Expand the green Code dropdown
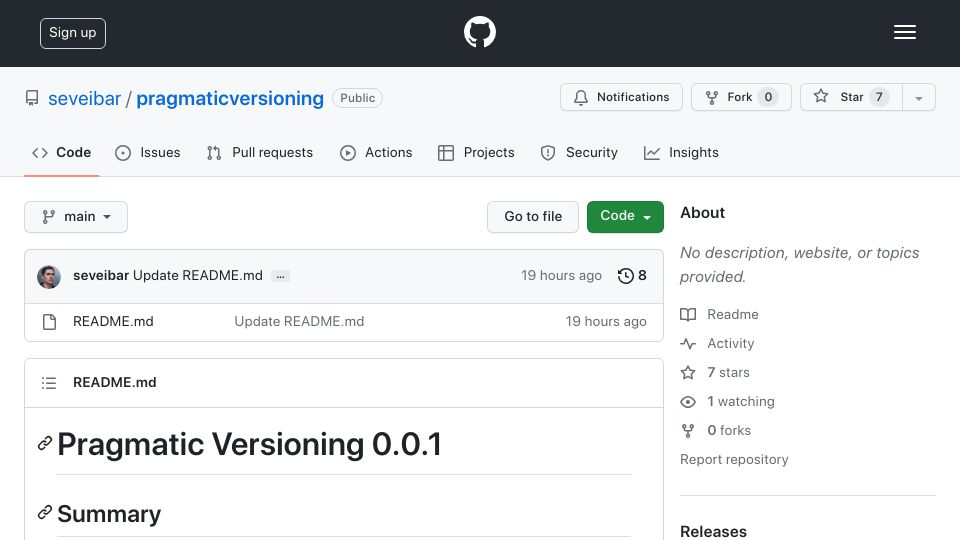The image size is (960, 540). pyautogui.click(x=625, y=217)
